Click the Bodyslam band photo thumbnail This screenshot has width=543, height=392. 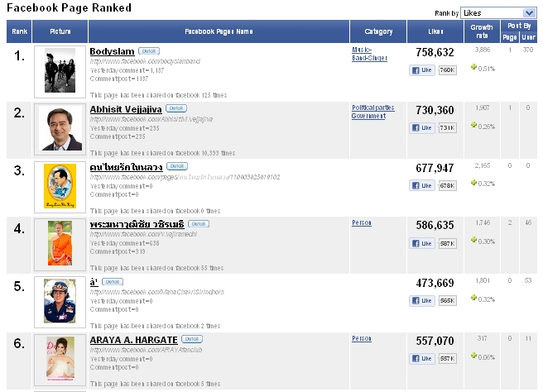coord(60,70)
